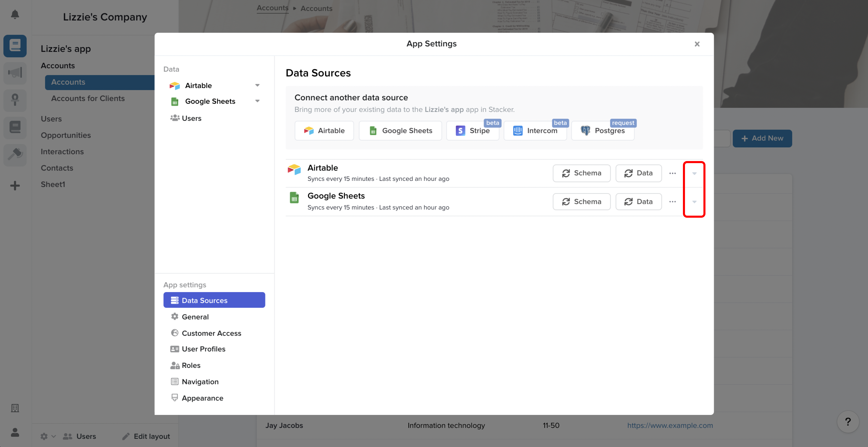Click Edit layout in bottom bar
The image size is (868, 447).
pyautogui.click(x=146, y=436)
